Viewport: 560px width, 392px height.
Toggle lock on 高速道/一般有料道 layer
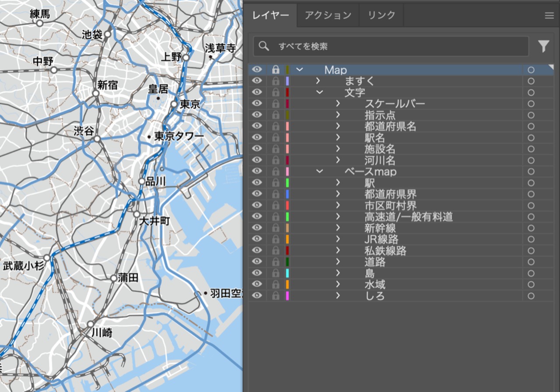pos(276,217)
